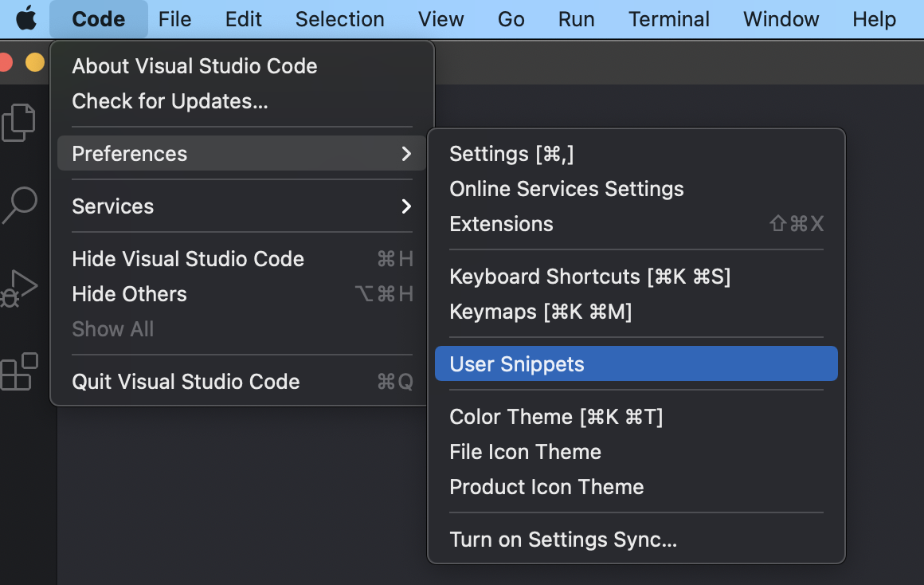Turn on Settings Sync
The image size is (924, 585).
point(563,540)
